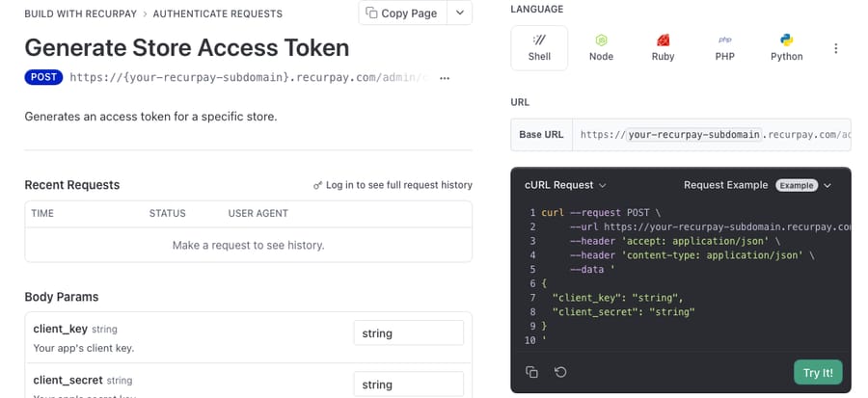Click the key icon beside Log in
Viewport: 868px width, 398px height.
[317, 186]
